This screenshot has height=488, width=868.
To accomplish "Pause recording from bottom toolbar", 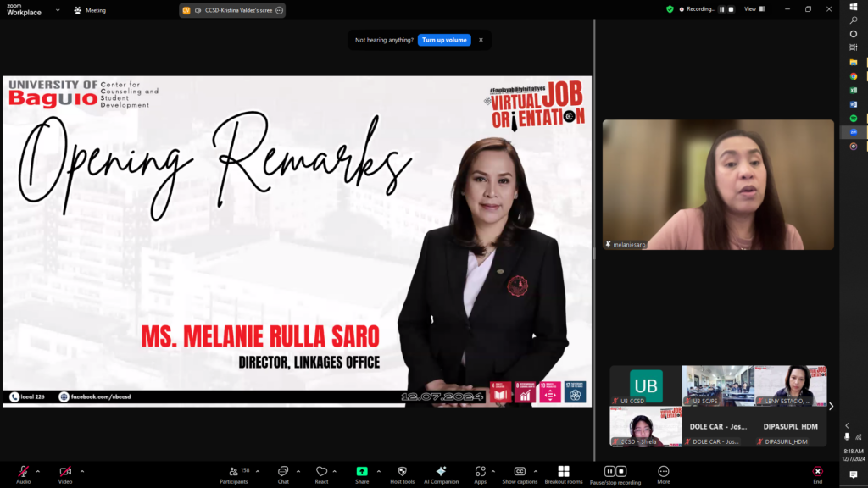I will tap(609, 471).
